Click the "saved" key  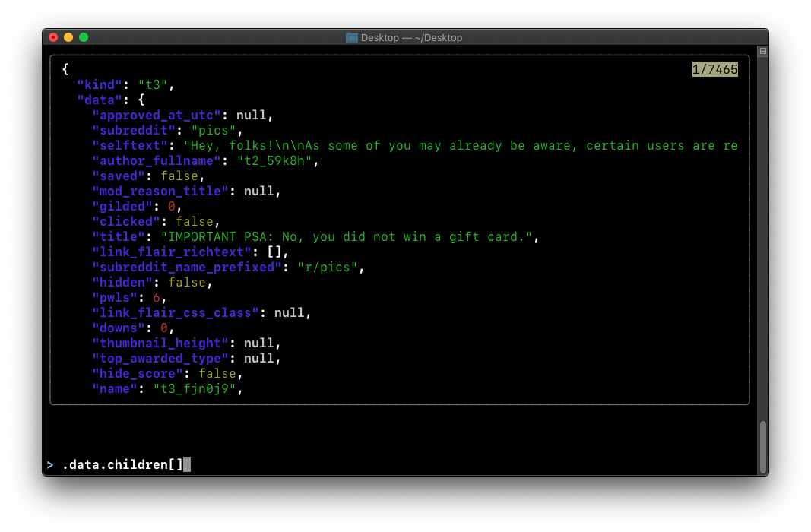[x=119, y=176]
